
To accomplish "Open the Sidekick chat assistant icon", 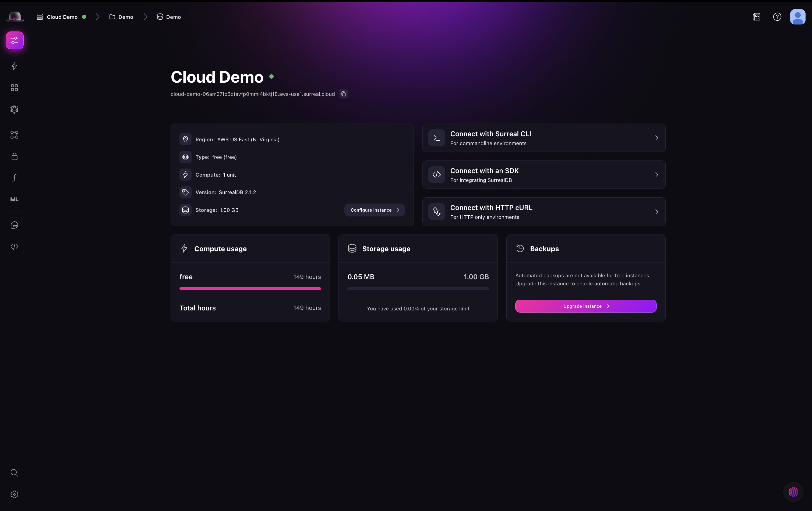I will point(14,225).
